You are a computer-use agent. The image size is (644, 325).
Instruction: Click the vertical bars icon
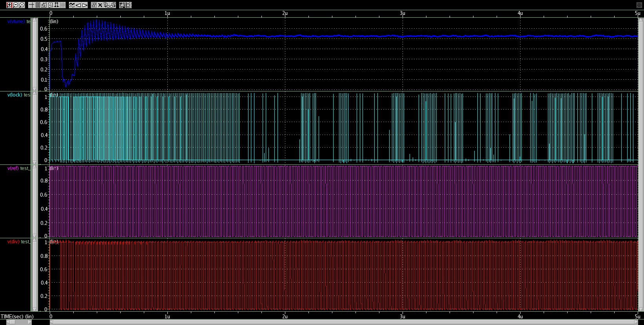pos(38,5)
